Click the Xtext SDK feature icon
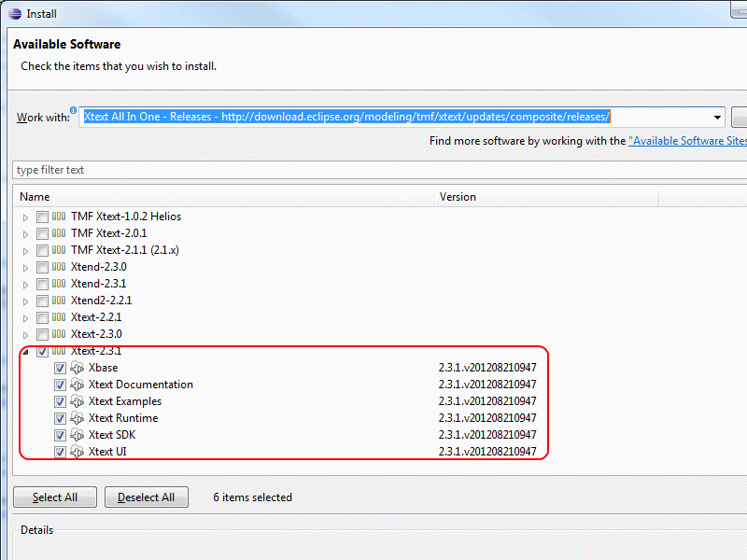Image resolution: width=747 pixels, height=560 pixels. pyautogui.click(x=77, y=435)
